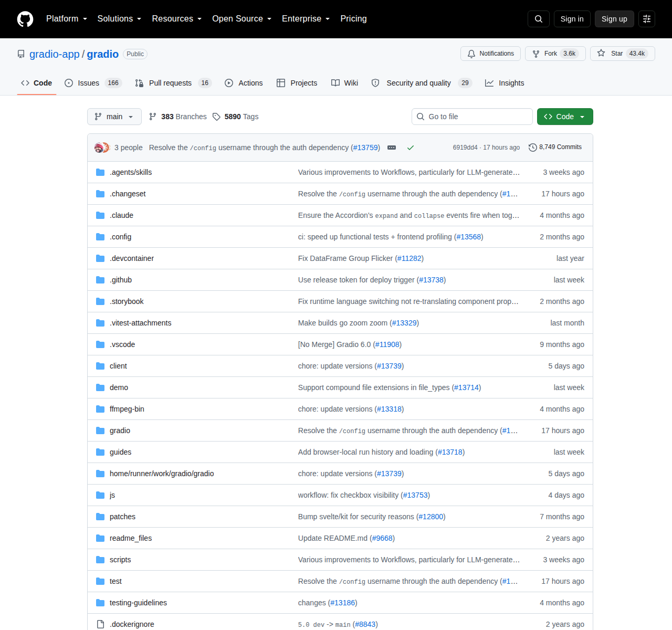Open the testing-guidelines folder

tap(138, 603)
